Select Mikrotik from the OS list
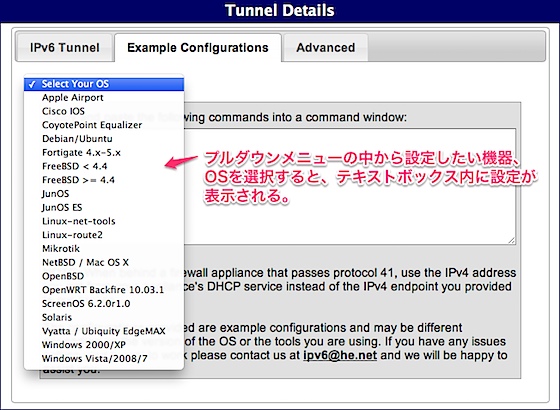The width and height of the screenshot is (560, 410). [x=104, y=249]
